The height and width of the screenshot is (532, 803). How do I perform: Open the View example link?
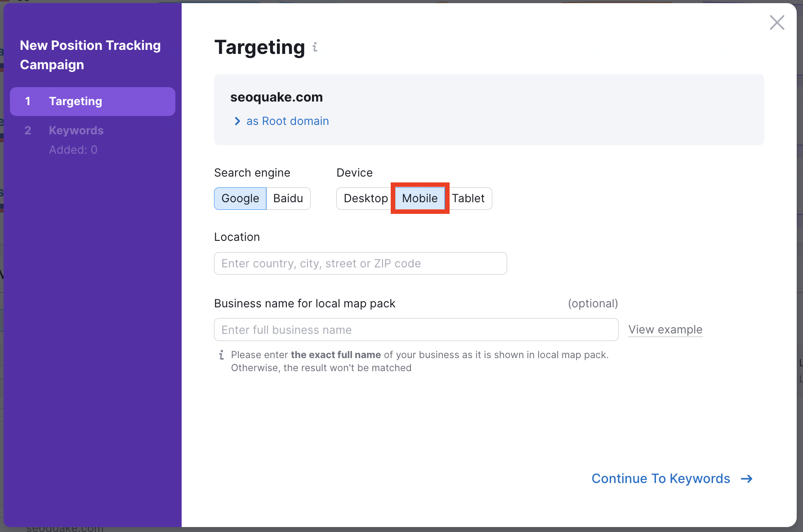pos(665,330)
